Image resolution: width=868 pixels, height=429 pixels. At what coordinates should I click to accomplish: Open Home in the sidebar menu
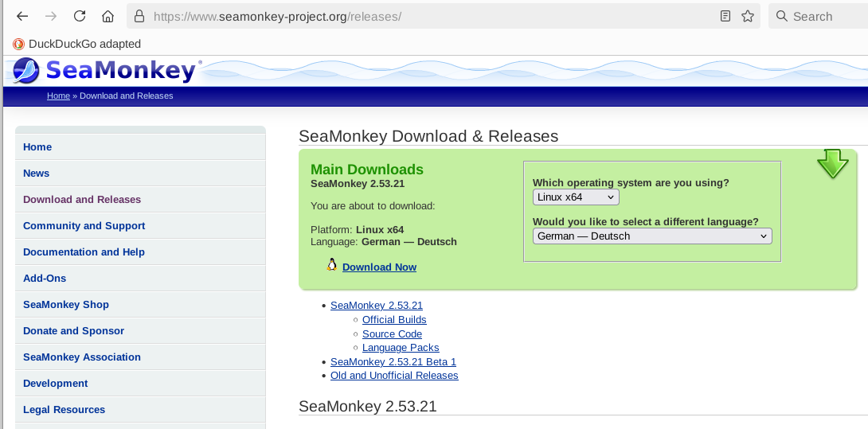tap(140, 147)
